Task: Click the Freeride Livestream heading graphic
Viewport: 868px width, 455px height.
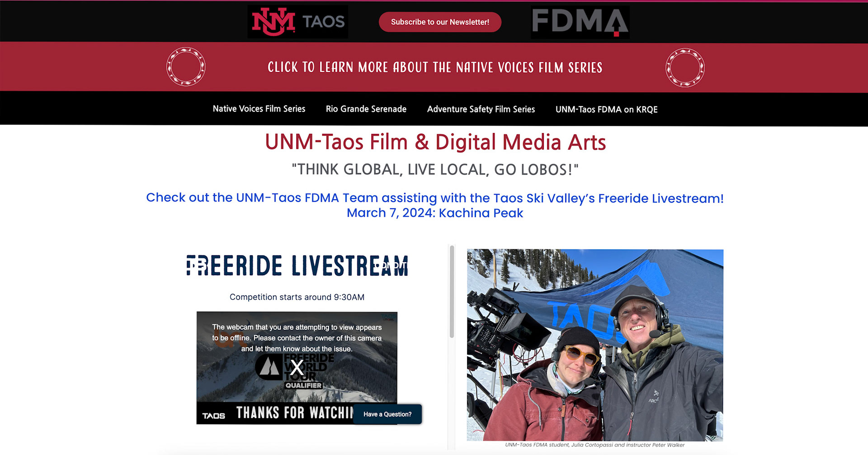Action: (x=297, y=265)
